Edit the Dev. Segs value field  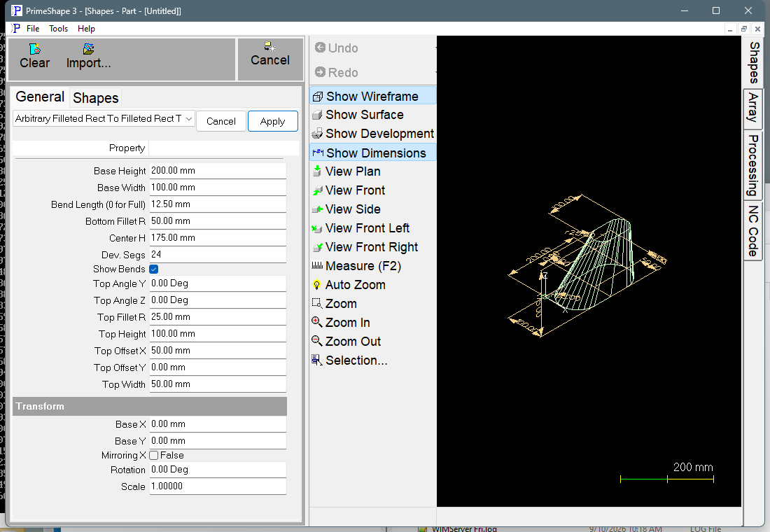tap(218, 255)
